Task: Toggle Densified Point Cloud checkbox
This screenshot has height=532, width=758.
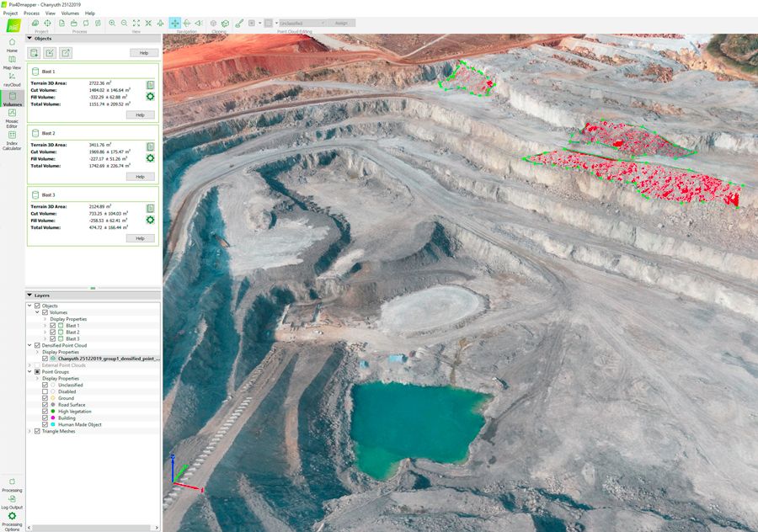Action: coord(37,345)
